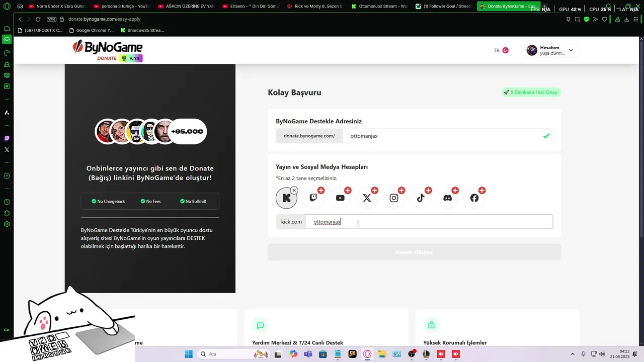The width and height of the screenshot is (644, 362).
Task: Switch to Elraenn tab
Action: click(x=250, y=7)
